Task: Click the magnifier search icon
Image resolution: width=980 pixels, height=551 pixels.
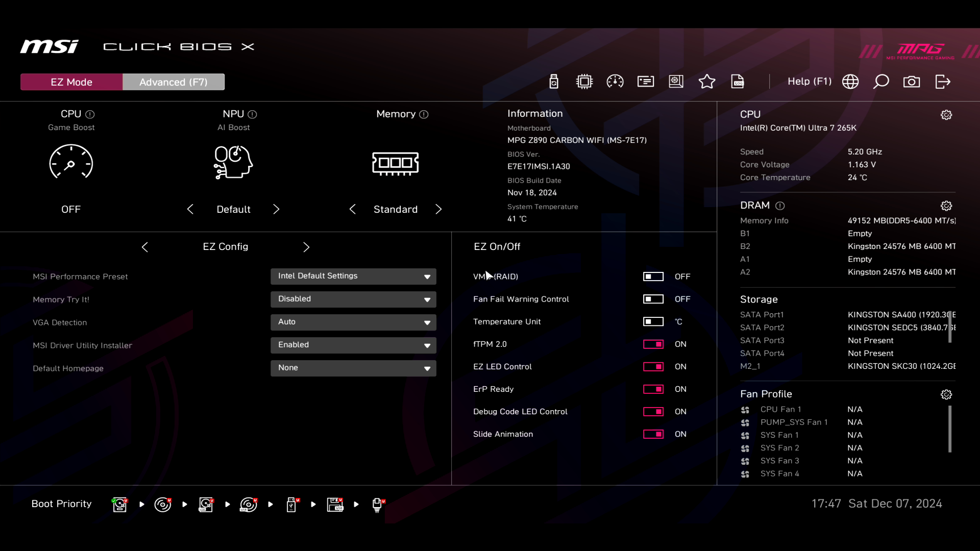Action: (881, 82)
